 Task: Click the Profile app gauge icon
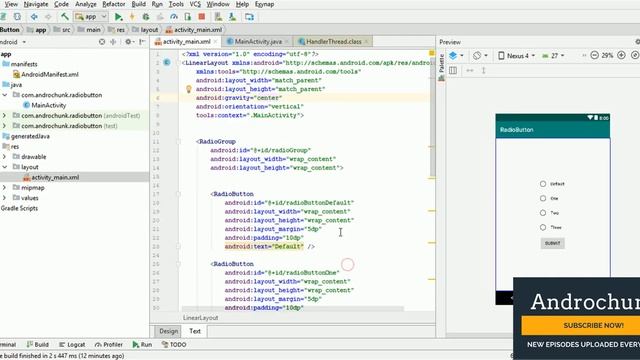click(x=174, y=17)
